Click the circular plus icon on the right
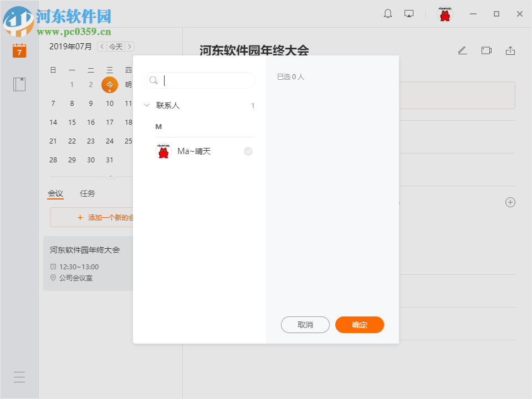The image size is (532, 399). 510,202
